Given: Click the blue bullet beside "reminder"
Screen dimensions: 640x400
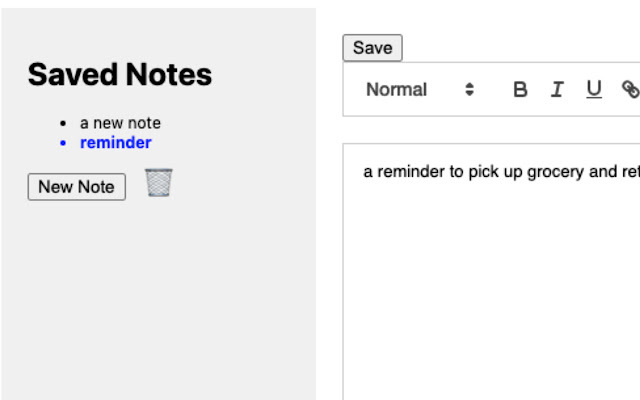Looking at the screenshot, I should (x=64, y=143).
